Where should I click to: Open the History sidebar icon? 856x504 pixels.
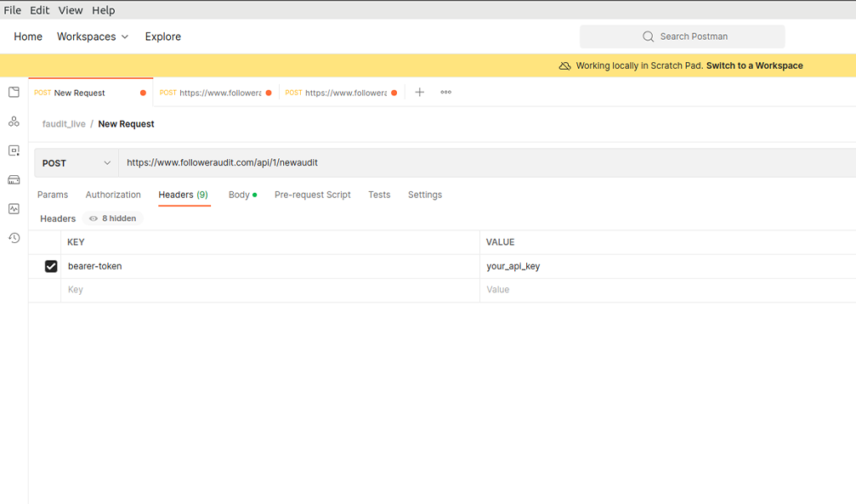(x=14, y=237)
